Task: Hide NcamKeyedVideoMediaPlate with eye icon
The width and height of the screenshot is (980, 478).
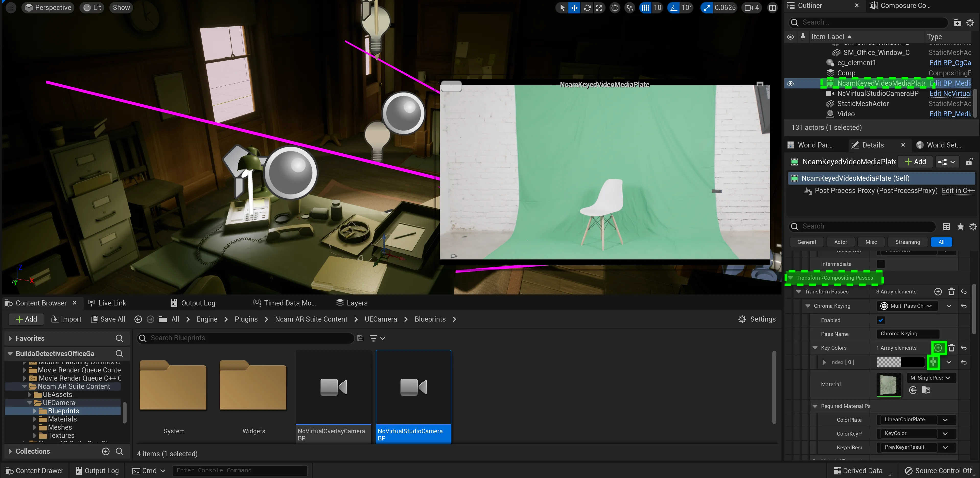Action: click(x=790, y=83)
